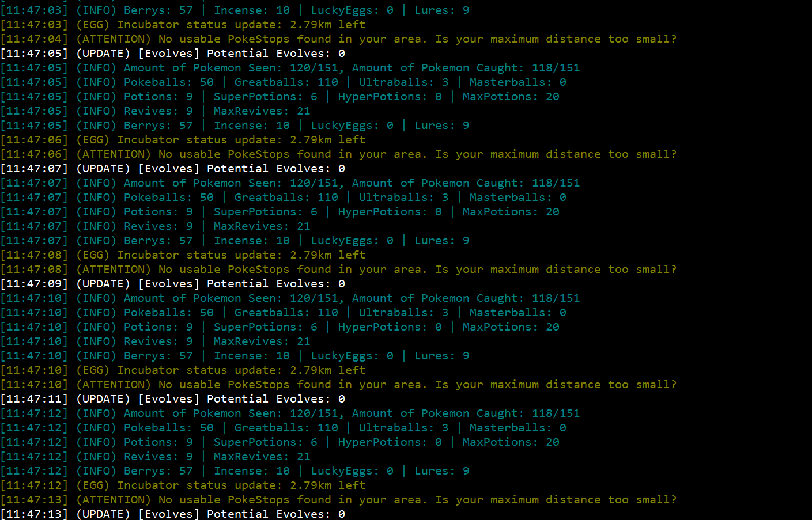Click the 11:47:07 Berrys and Incense line
Image resolution: width=812 pixels, height=520 pixels.
tap(235, 241)
